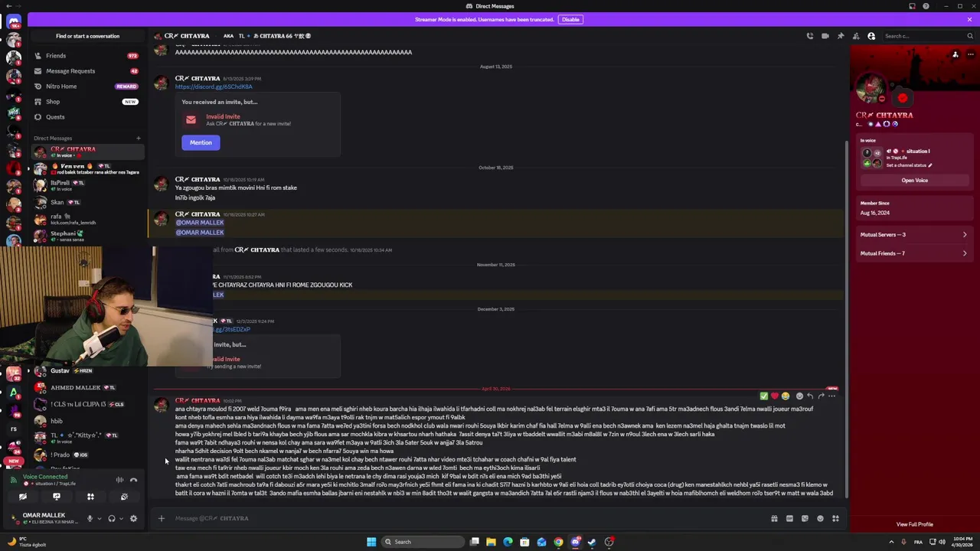Open the Gustav direct message

pos(86,370)
